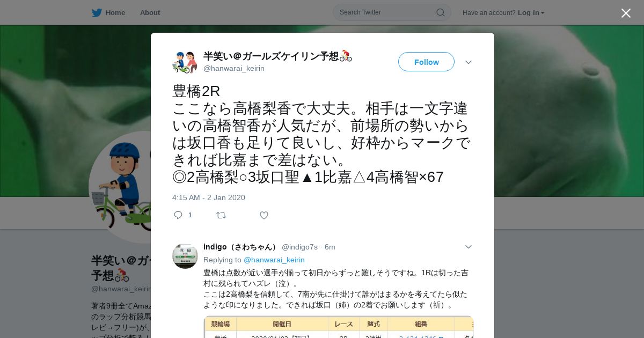Open @hanwarai_keirin link in reply

click(274, 260)
